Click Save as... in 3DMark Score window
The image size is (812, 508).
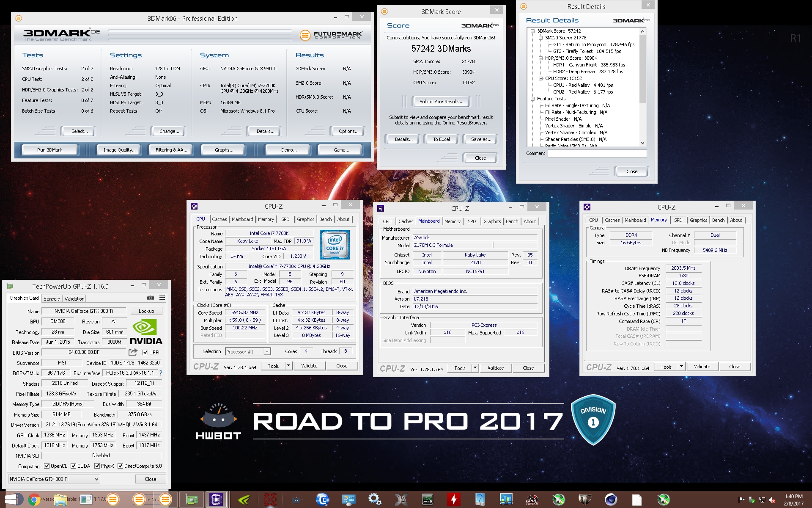click(x=481, y=139)
